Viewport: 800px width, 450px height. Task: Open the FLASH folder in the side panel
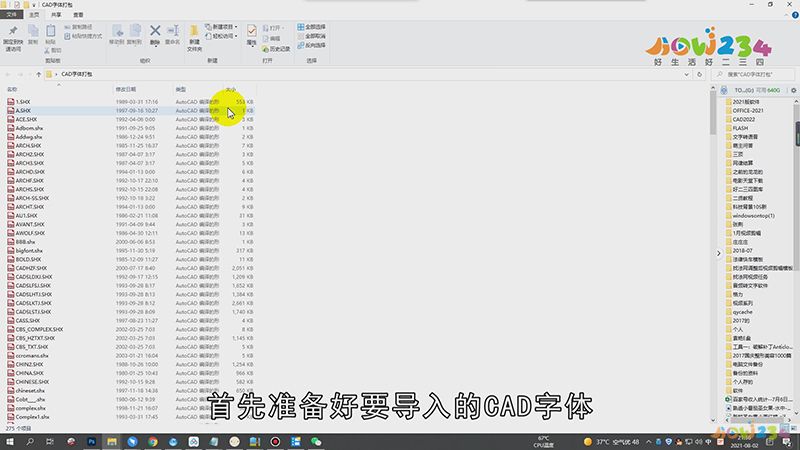[740, 128]
